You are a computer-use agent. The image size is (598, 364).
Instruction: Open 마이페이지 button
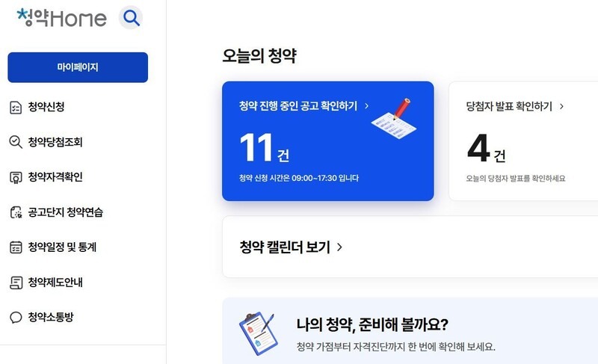(78, 67)
